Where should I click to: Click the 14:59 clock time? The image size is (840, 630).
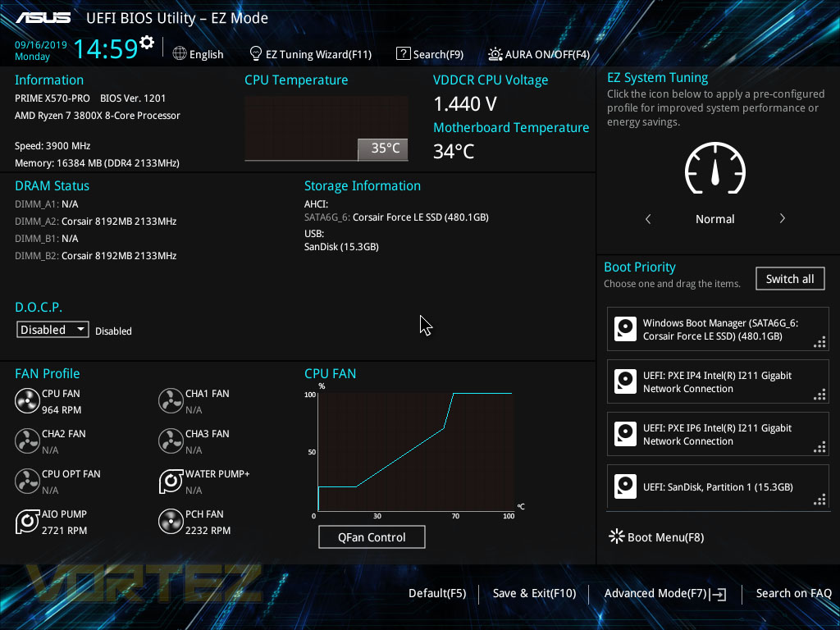pos(106,48)
